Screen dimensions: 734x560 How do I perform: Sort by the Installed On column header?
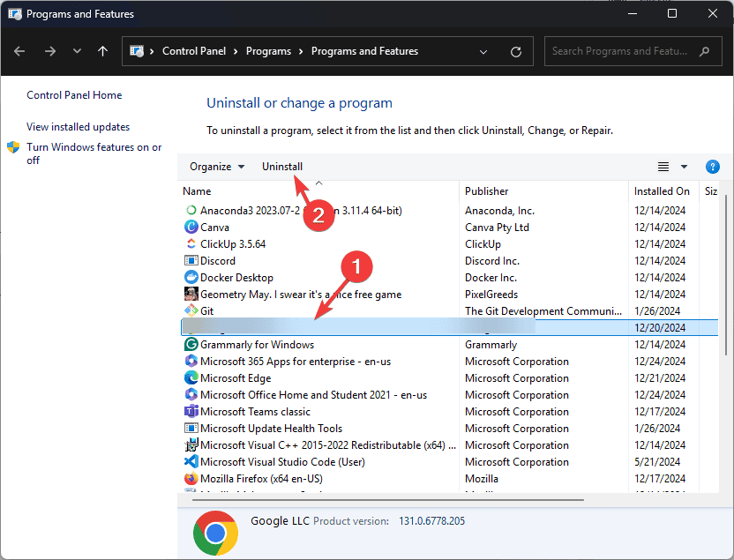(x=663, y=190)
